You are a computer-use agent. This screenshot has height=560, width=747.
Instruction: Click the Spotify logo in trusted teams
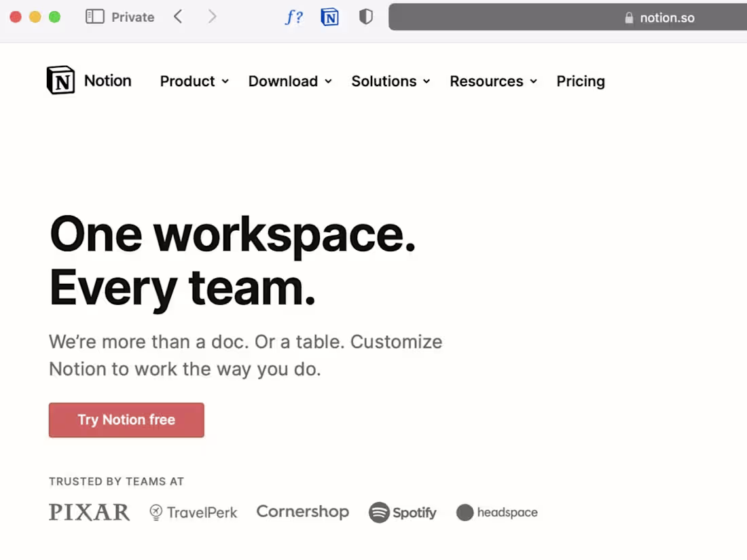coord(403,512)
